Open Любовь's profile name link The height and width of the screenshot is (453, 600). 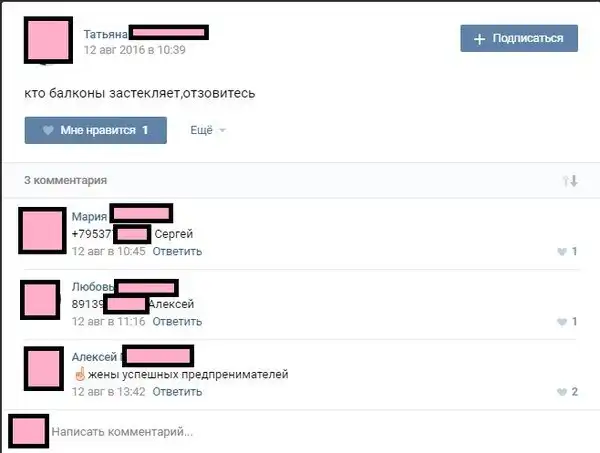[93, 287]
